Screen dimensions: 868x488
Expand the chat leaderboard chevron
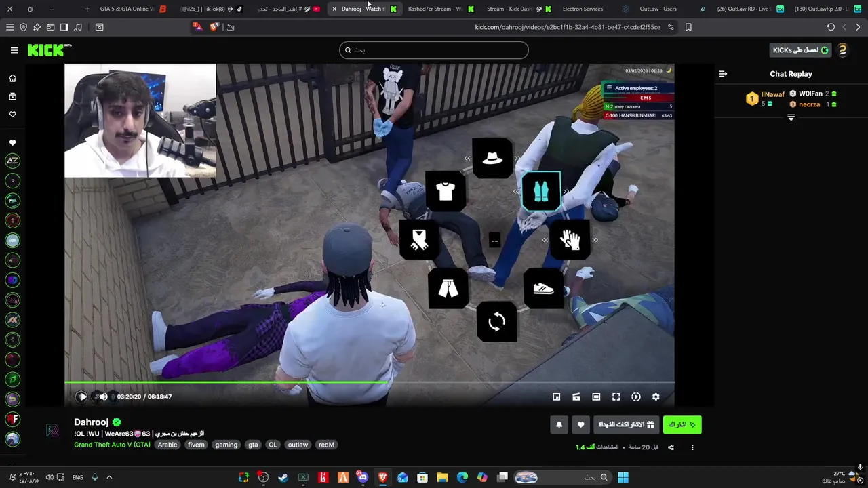pos(791,118)
